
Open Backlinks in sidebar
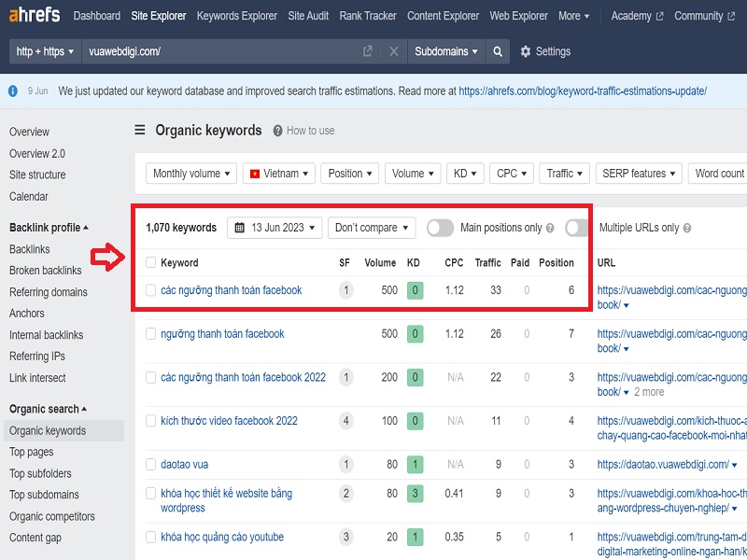coord(30,249)
